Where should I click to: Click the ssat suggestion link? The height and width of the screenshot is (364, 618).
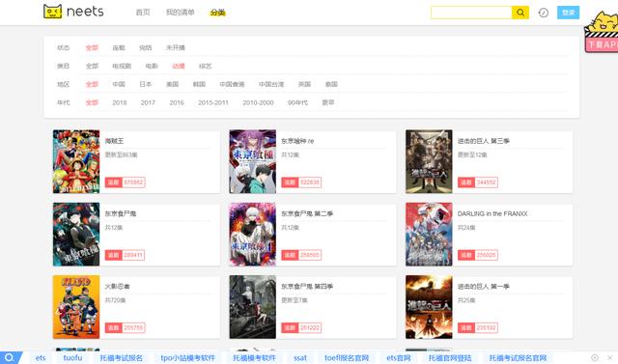[x=300, y=357]
